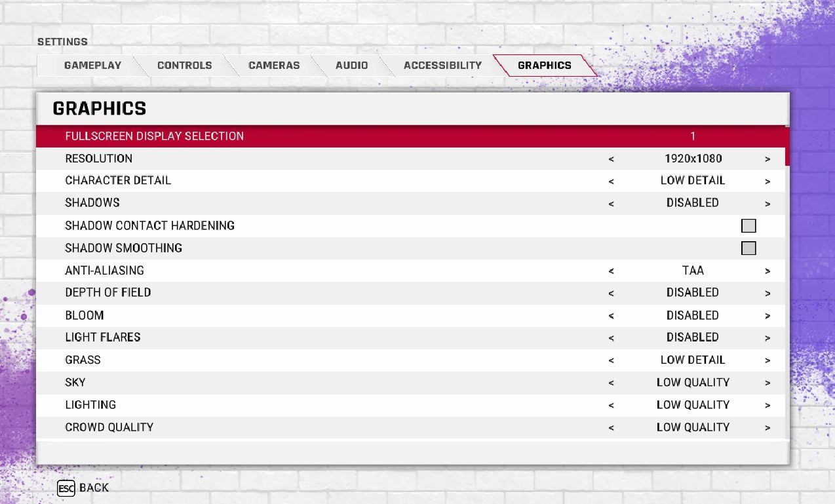Click right arrow for Light Flares
Viewport: 835px width, 504px height.
pos(767,338)
